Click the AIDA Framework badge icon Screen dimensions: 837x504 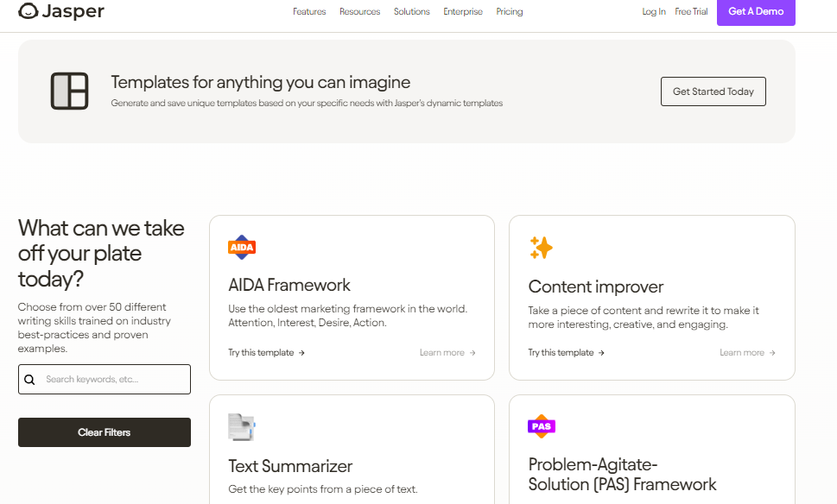[242, 248]
